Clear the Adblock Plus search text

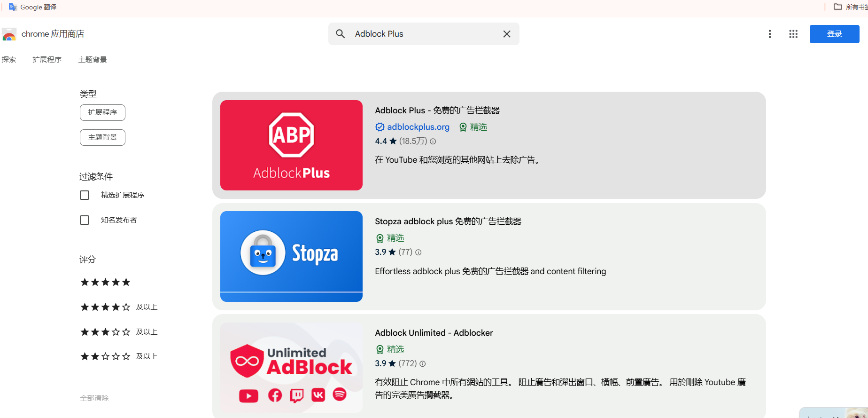[x=507, y=34]
